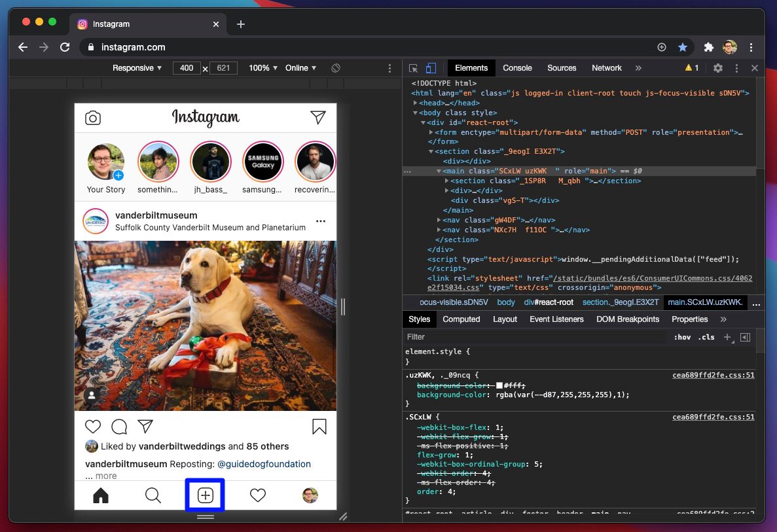View the samsung story thumbnail

(262, 162)
